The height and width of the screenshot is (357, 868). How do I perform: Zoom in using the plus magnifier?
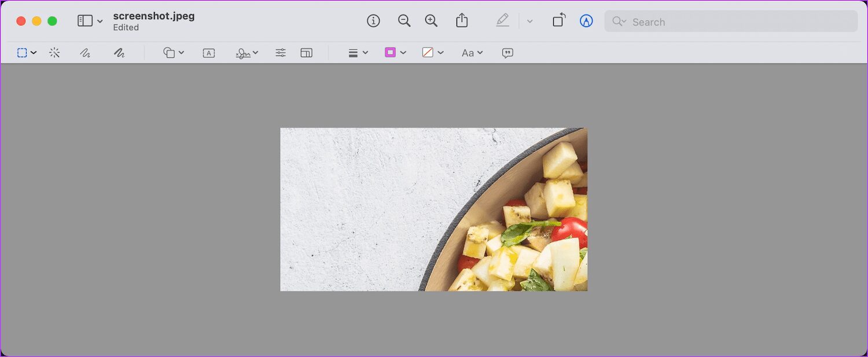pyautogui.click(x=431, y=21)
